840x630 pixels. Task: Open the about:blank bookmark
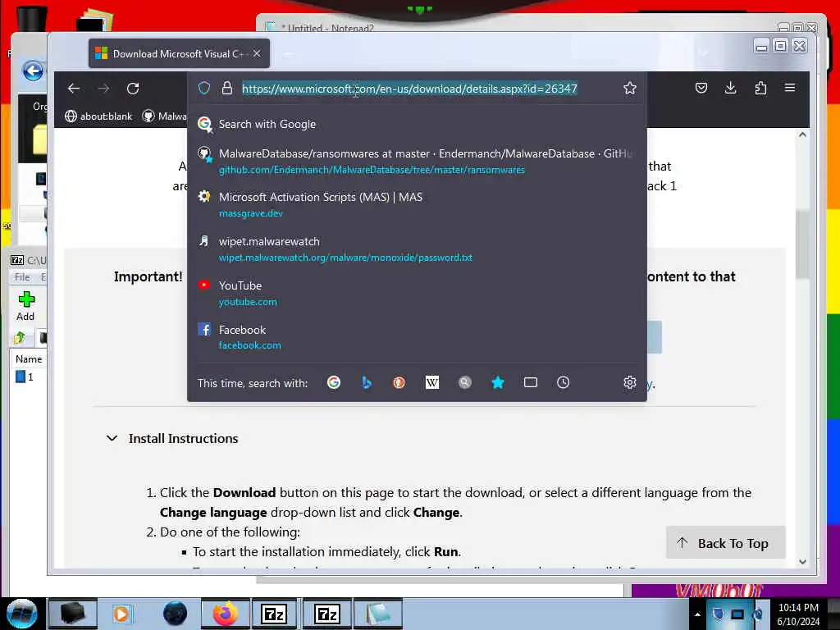[98, 116]
